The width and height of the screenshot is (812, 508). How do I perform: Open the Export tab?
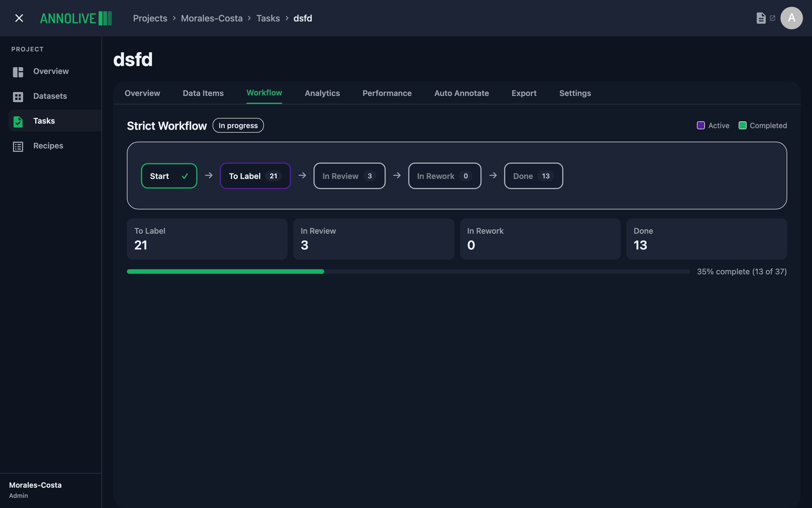point(524,93)
